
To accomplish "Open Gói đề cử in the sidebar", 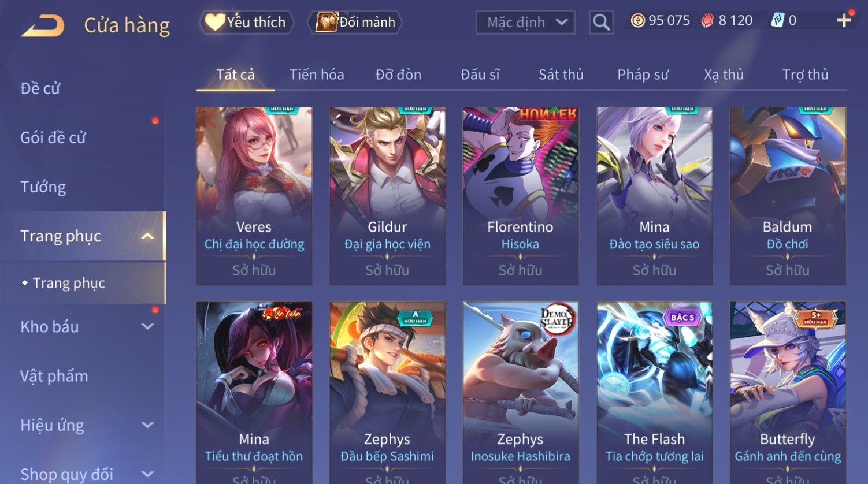I will point(53,137).
